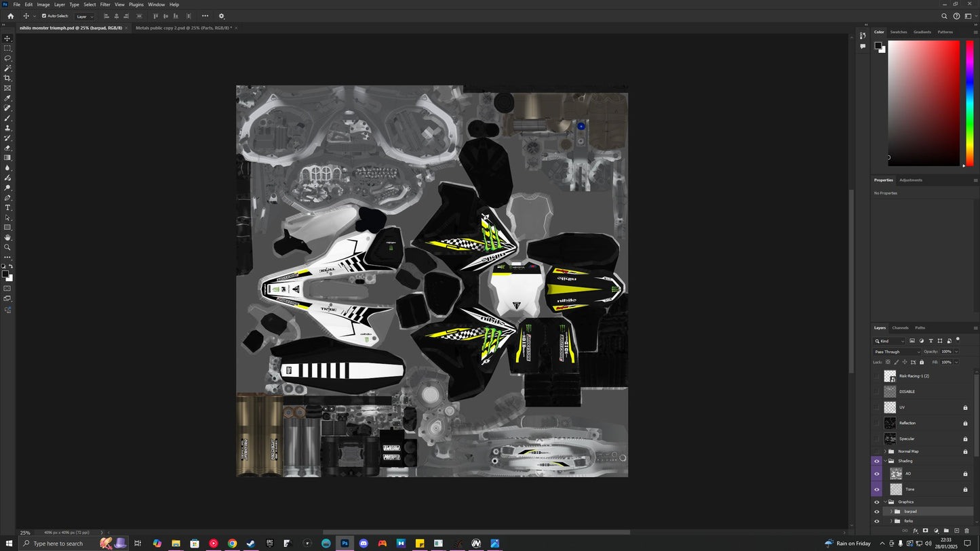Toggle visibility of the Tone layer

point(876,489)
